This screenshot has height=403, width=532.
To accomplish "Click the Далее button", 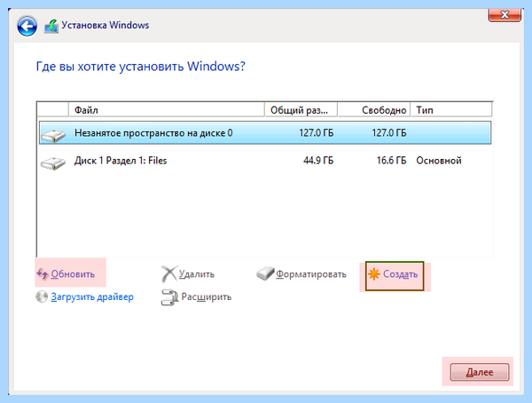I will pos(480,372).
